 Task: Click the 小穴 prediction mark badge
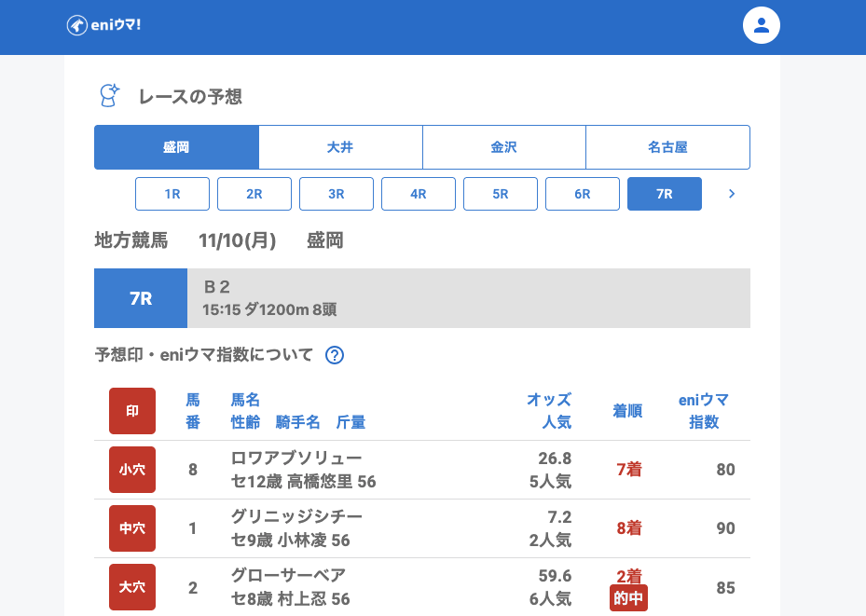(132, 470)
